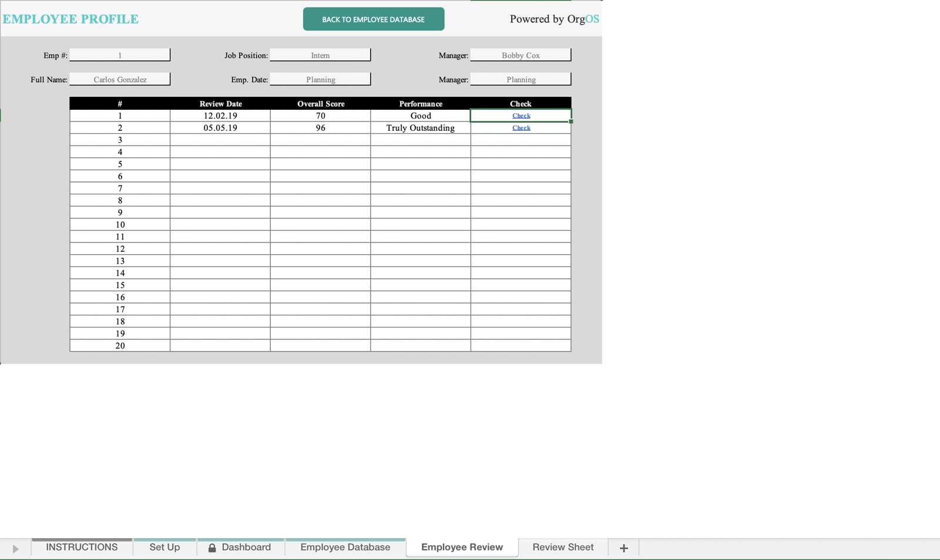Open the Set Up sheet tab
The width and height of the screenshot is (940, 560).
(164, 547)
